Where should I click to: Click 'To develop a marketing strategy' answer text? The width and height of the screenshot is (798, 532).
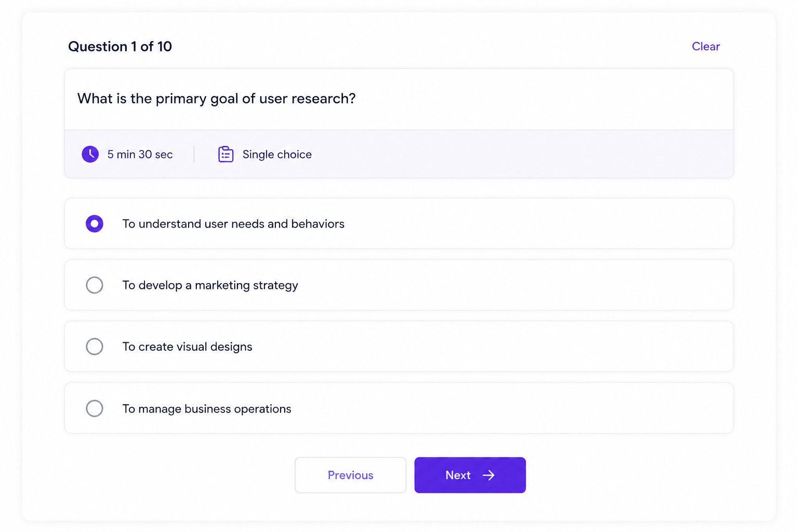(x=210, y=285)
